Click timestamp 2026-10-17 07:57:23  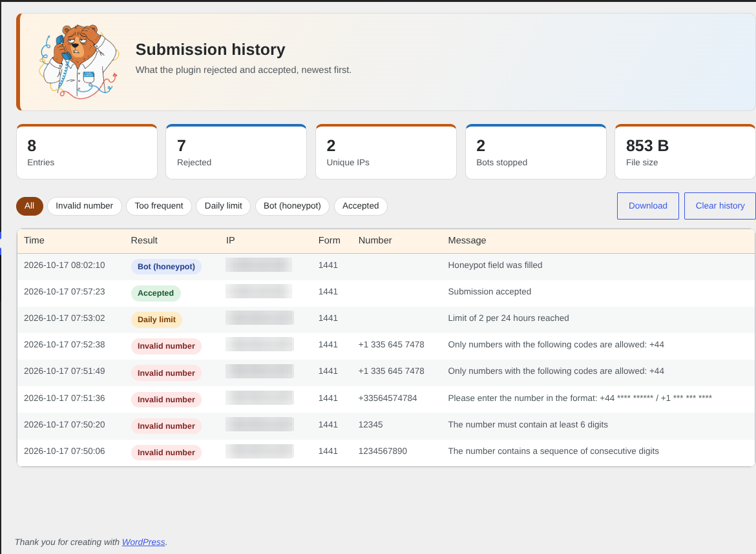65,291
